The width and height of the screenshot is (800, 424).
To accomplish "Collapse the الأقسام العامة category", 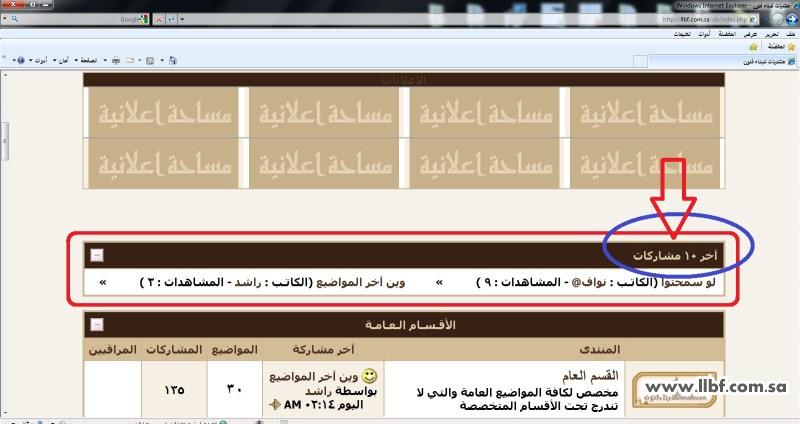I will 96,325.
